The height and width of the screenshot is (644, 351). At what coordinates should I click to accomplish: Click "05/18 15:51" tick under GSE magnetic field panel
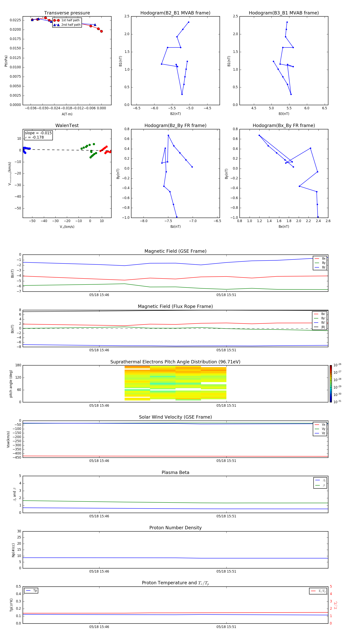[226, 295]
